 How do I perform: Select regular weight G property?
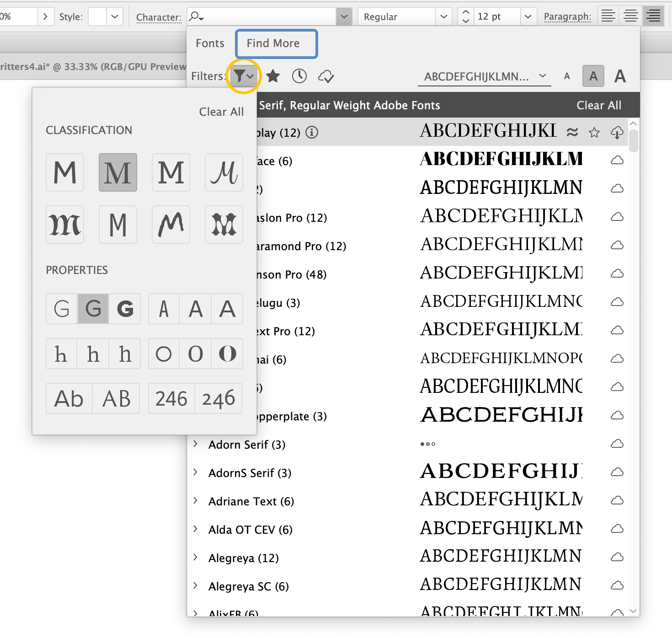pos(93,309)
